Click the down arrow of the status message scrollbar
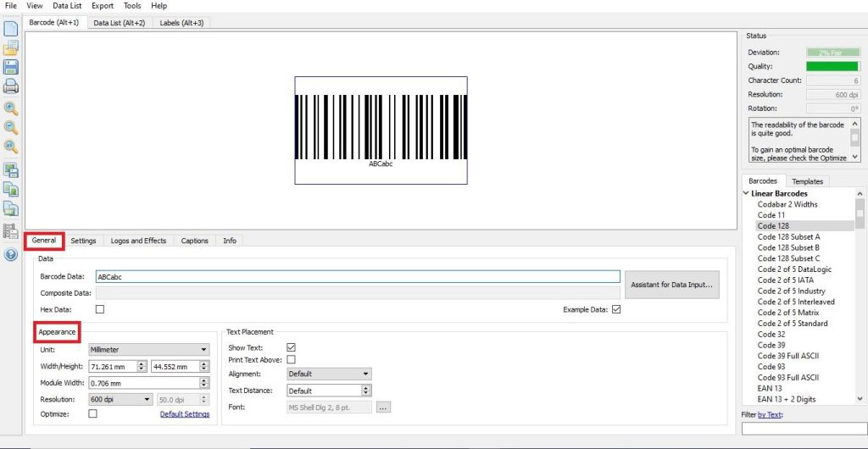868x449 pixels. [855, 158]
